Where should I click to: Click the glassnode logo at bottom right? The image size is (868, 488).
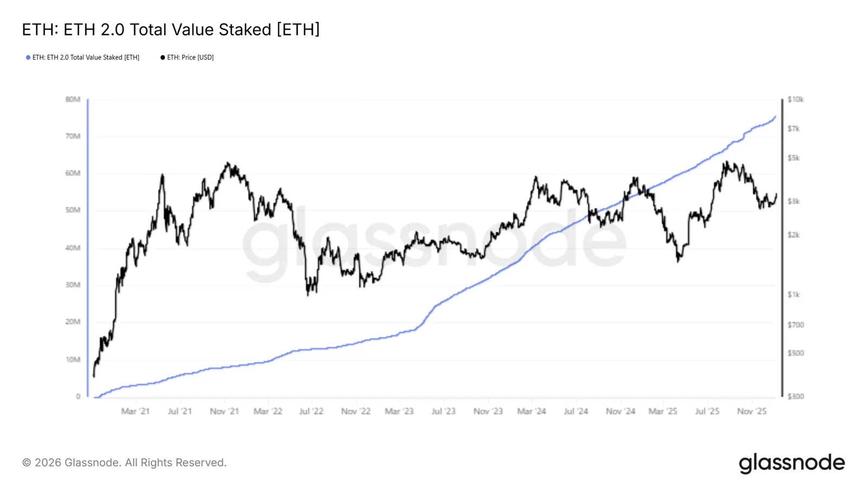click(792, 464)
